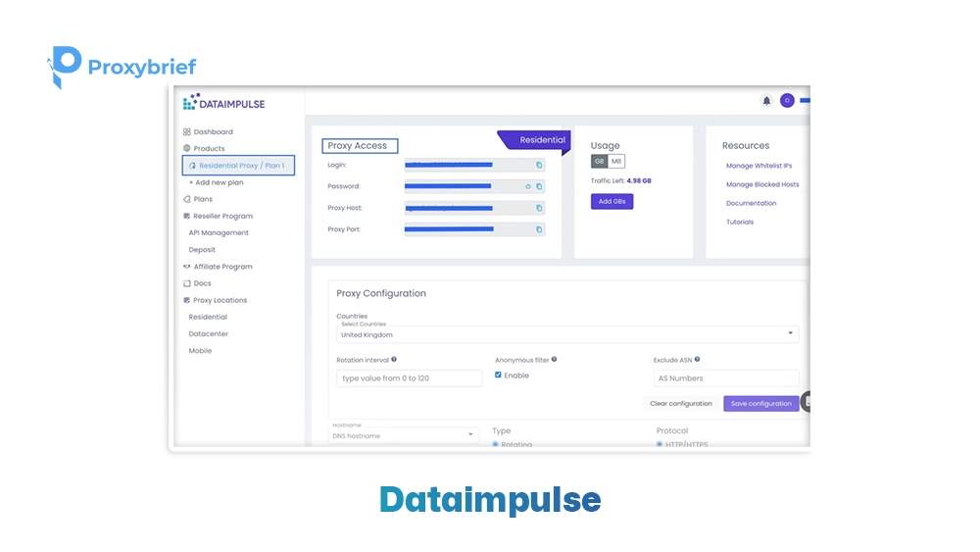This screenshot has height=552, width=980.
Task: Toggle Anonymous filter Enable checkbox
Action: coord(498,376)
